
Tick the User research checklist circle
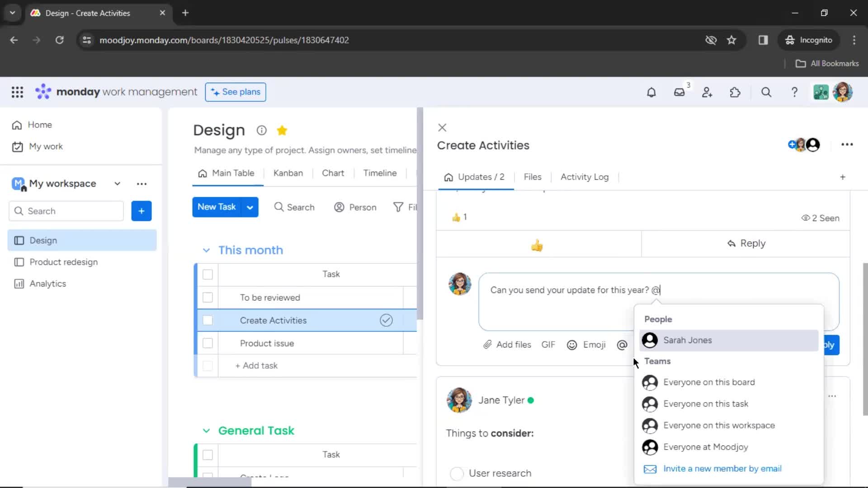(457, 474)
